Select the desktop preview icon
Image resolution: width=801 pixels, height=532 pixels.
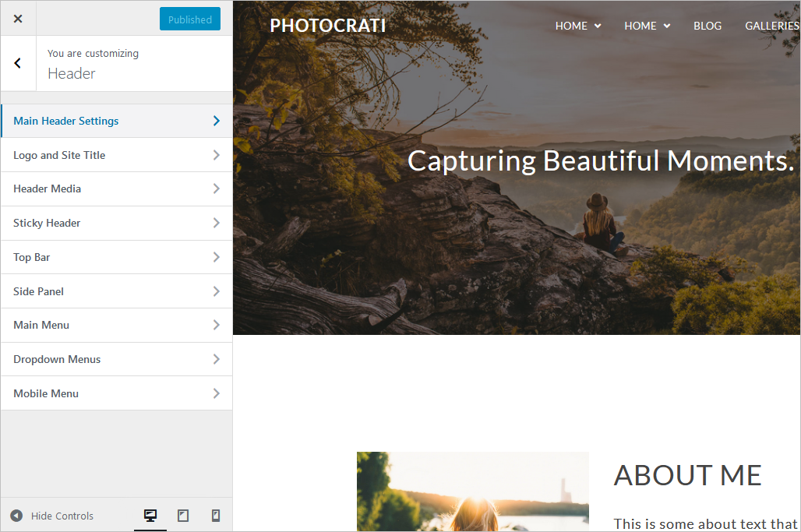click(150, 515)
